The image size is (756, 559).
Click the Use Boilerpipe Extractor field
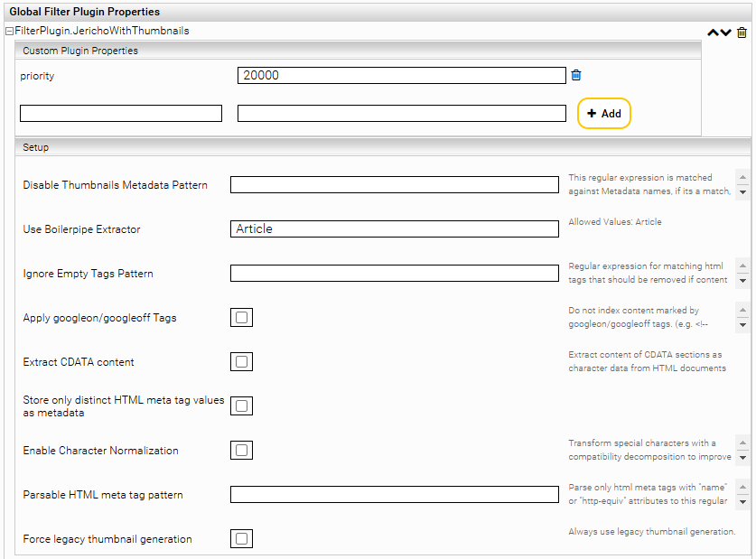coord(395,228)
